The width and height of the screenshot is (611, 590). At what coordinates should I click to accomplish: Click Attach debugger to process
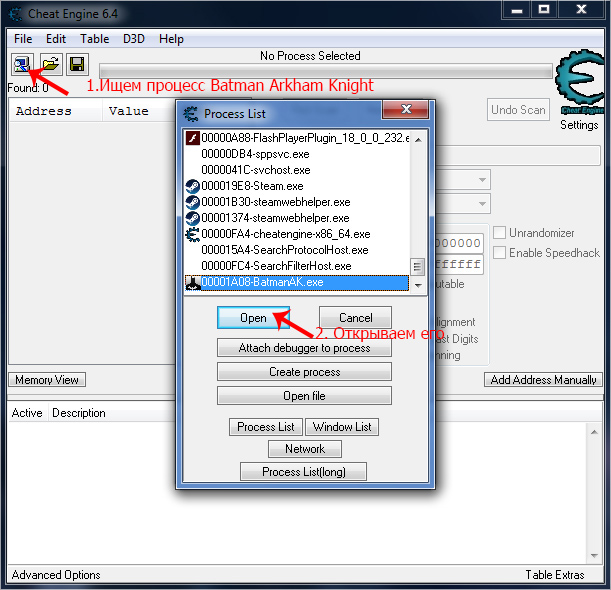(304, 348)
